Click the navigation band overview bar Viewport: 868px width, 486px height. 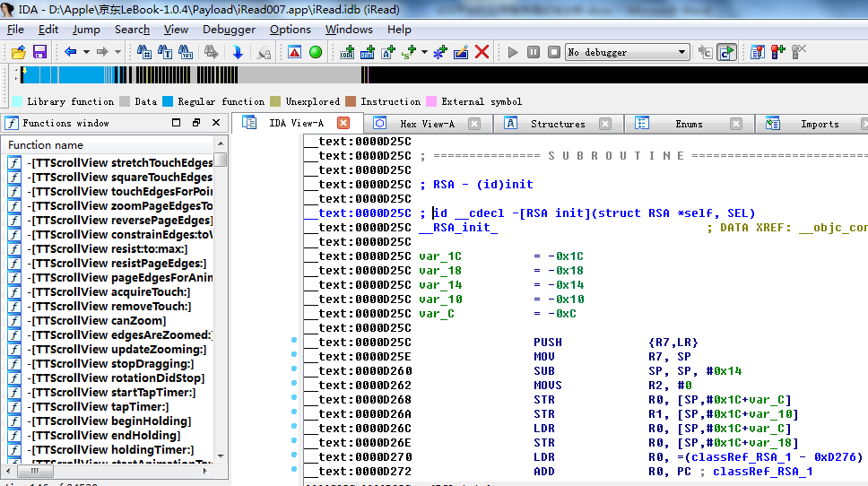pyautogui.click(x=448, y=75)
